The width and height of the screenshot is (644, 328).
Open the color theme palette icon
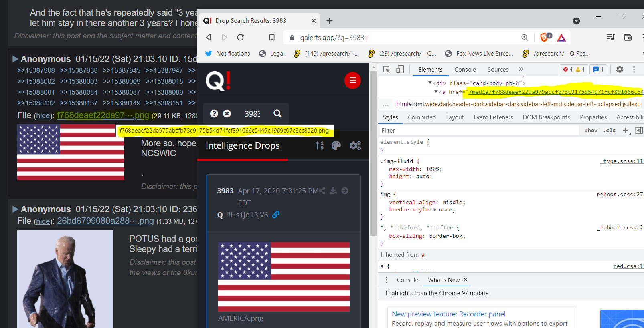pyautogui.click(x=336, y=145)
